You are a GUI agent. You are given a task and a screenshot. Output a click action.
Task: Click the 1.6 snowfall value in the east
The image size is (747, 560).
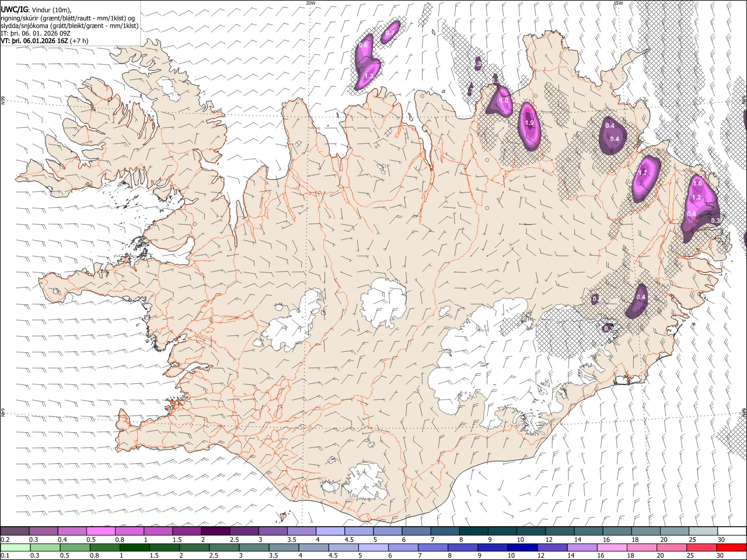pos(697,183)
